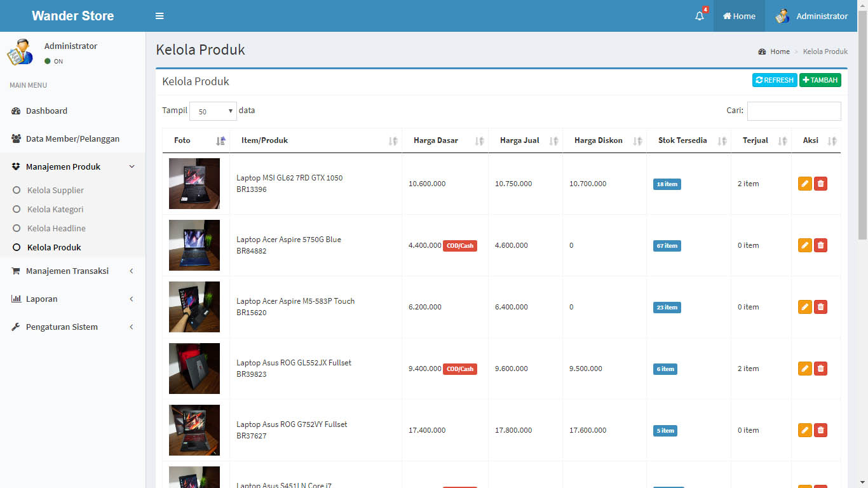Click the REFRESH button
Image resolution: width=868 pixels, height=488 pixels.
click(775, 80)
